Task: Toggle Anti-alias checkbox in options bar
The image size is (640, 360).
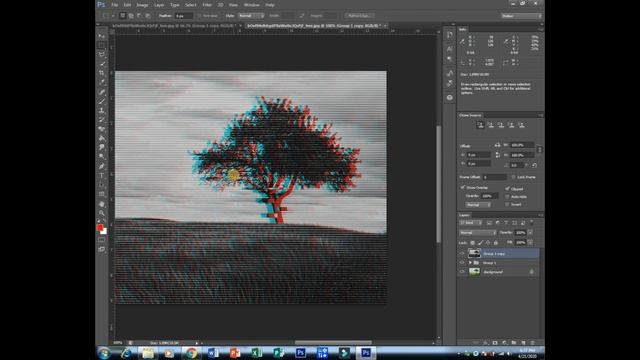Action: 200,16
